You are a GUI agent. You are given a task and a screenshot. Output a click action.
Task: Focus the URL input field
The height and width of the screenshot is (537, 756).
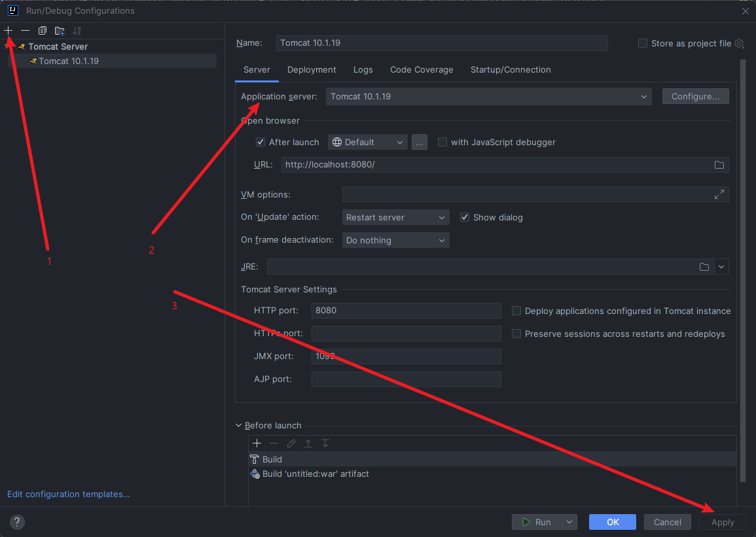pos(497,165)
